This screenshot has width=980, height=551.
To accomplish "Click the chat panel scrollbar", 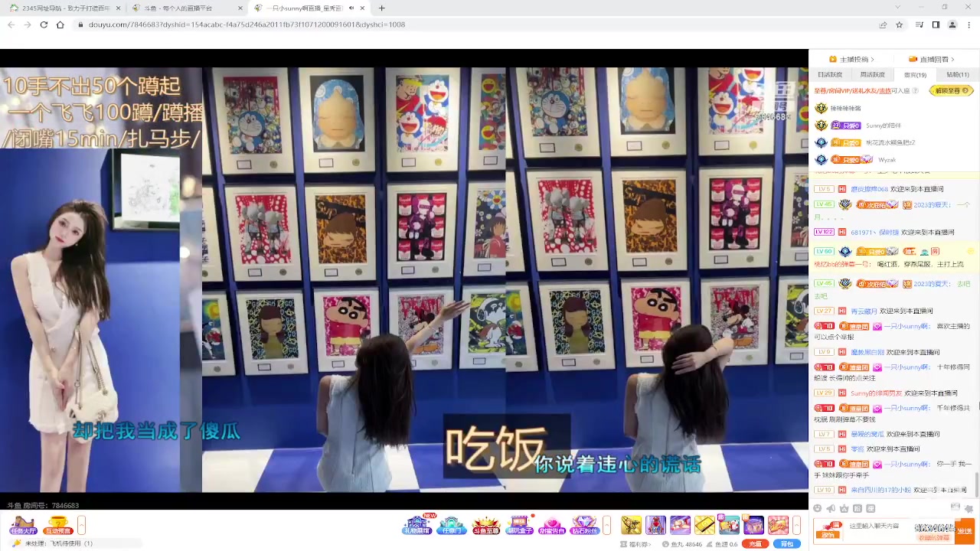I will 977,486.
